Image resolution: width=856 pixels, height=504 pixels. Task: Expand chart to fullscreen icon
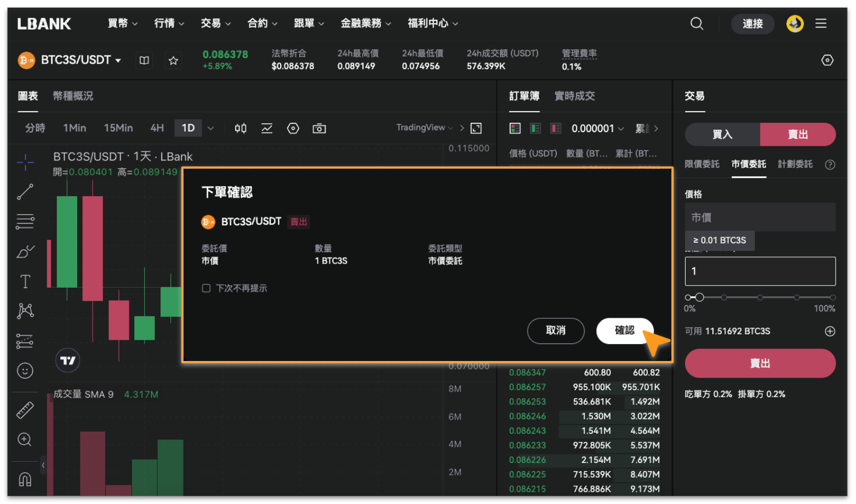[x=476, y=128]
